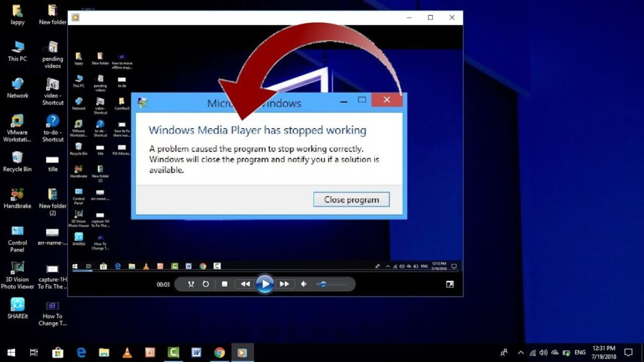Select the VMware Workstation desktop shortcut
The height and width of the screenshot is (362, 644).
[17, 128]
